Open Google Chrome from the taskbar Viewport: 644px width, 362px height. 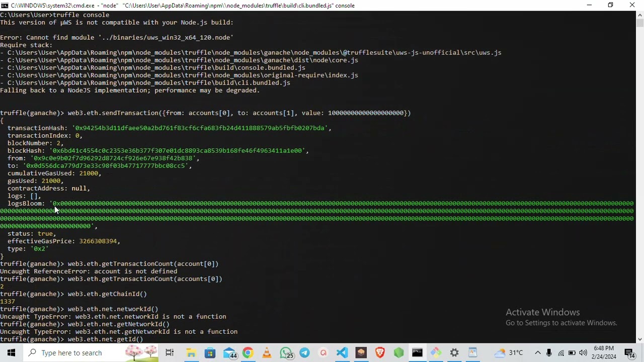click(248, 353)
